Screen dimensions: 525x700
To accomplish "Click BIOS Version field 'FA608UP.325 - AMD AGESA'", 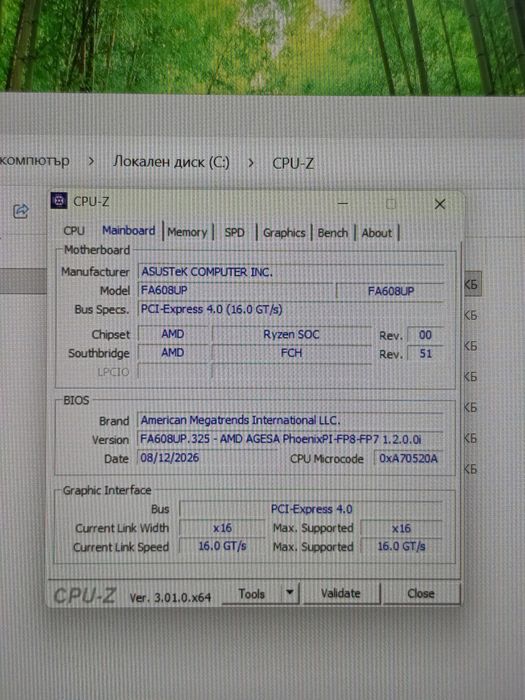I will point(290,439).
